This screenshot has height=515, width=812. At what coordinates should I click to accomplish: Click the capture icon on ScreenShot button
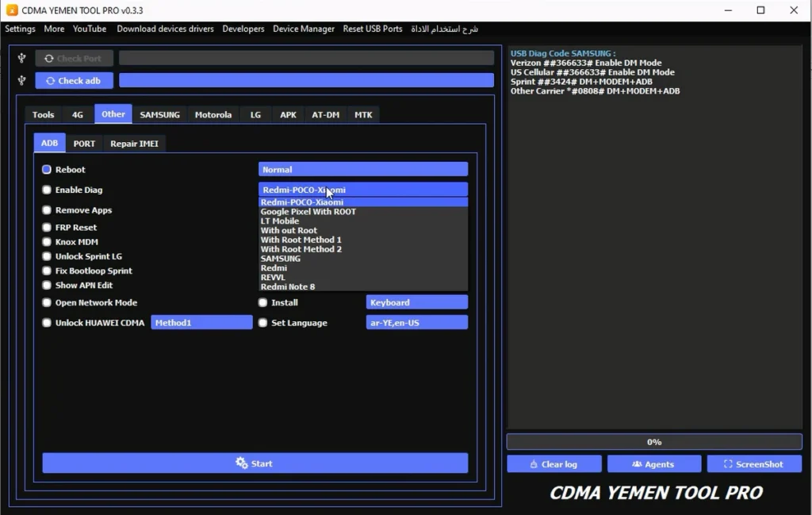click(728, 464)
